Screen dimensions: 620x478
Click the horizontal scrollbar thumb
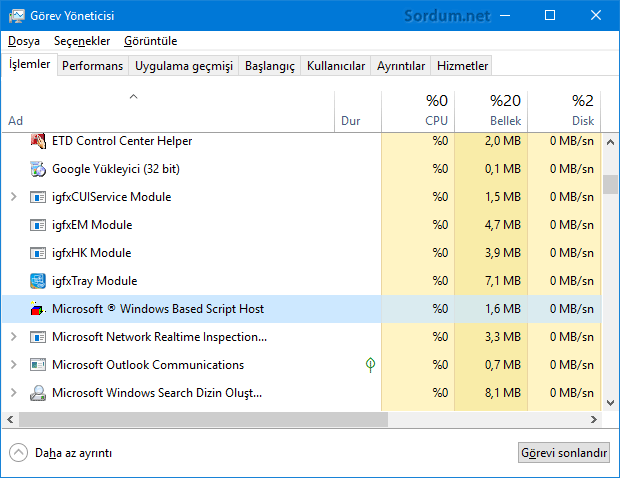point(203,419)
